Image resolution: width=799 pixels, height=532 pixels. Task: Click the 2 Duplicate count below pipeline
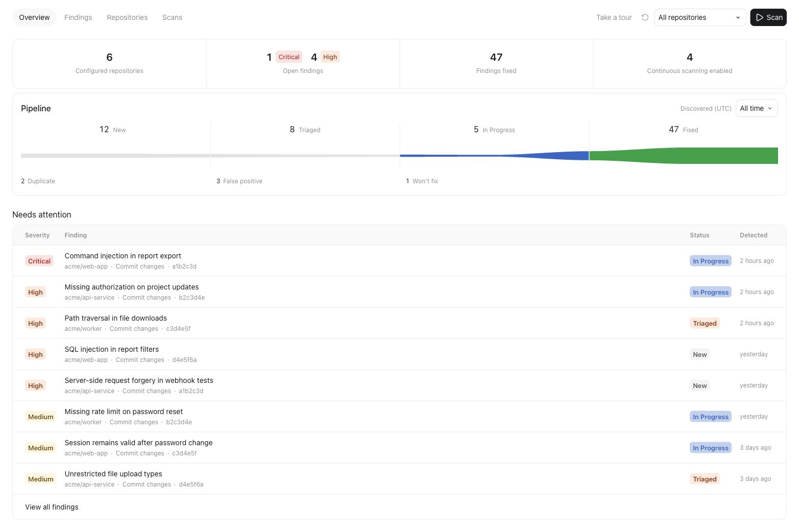(x=38, y=181)
